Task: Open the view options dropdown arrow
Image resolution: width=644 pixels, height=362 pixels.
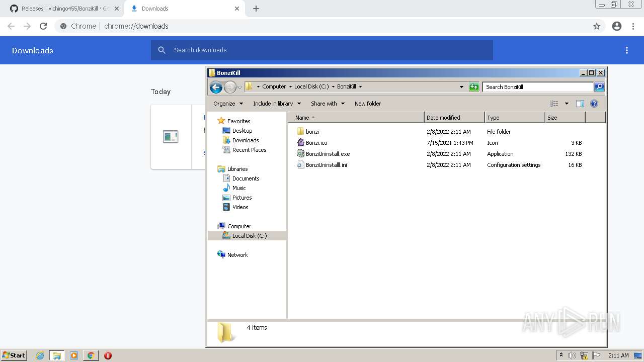Action: (x=567, y=104)
